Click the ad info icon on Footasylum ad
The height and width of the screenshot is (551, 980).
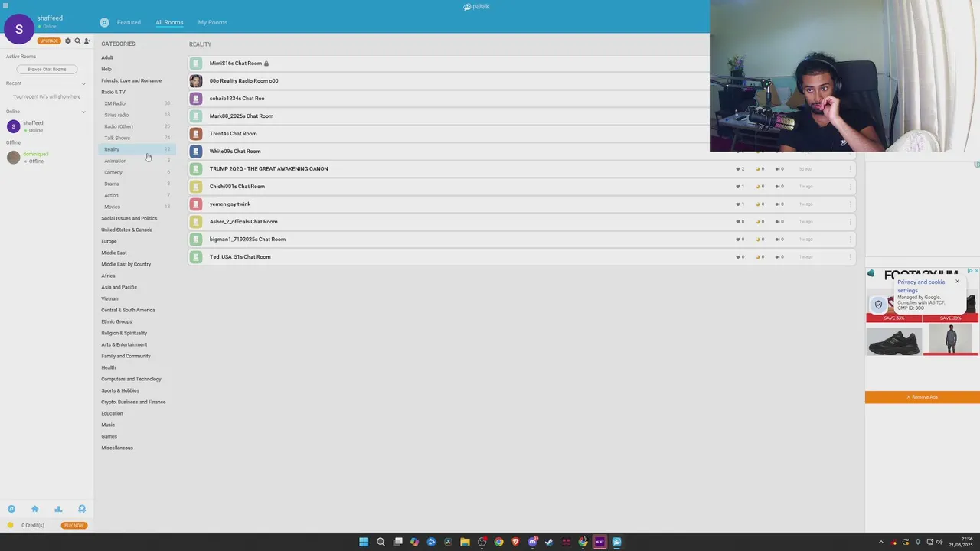pos(970,271)
